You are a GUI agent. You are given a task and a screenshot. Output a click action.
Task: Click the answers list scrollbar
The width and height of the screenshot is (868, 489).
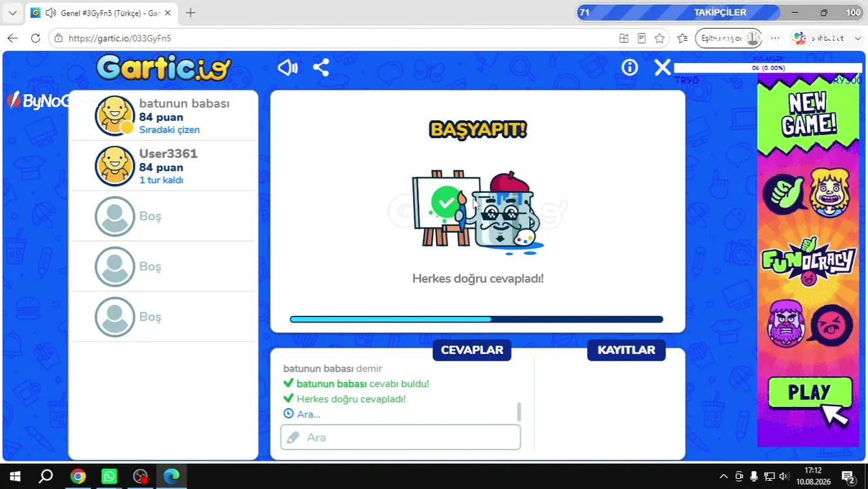pos(519,412)
